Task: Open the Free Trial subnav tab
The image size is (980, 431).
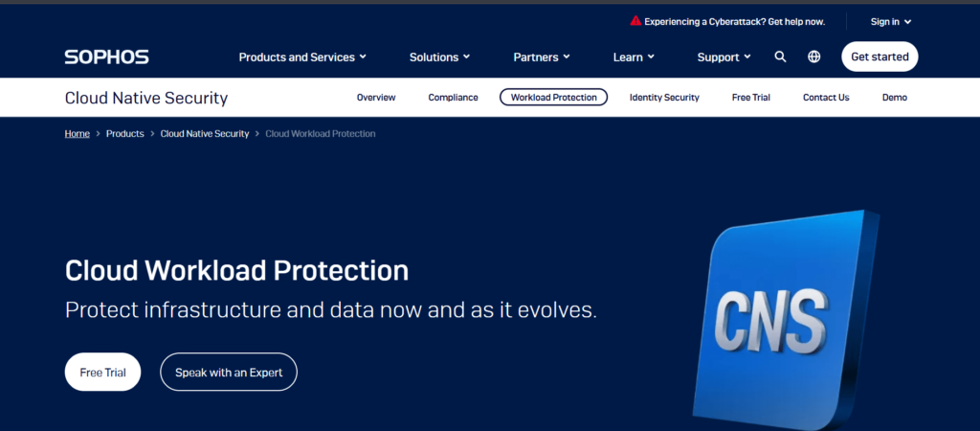Action: (750, 98)
